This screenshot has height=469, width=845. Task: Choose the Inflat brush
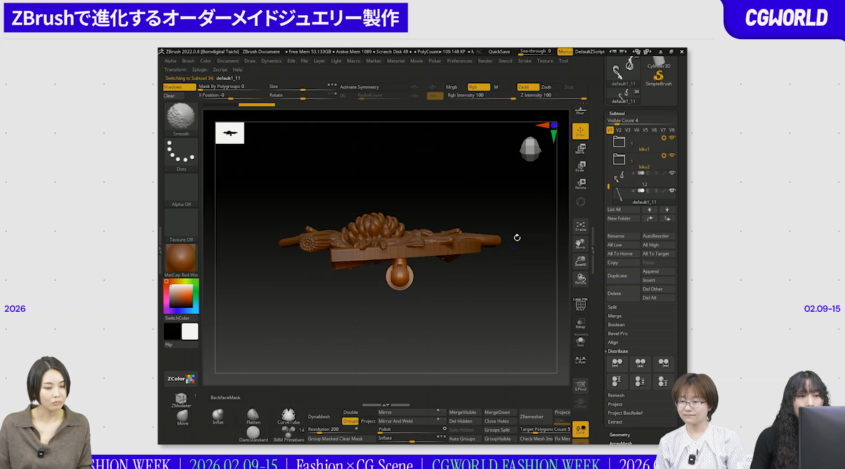pyautogui.click(x=218, y=415)
